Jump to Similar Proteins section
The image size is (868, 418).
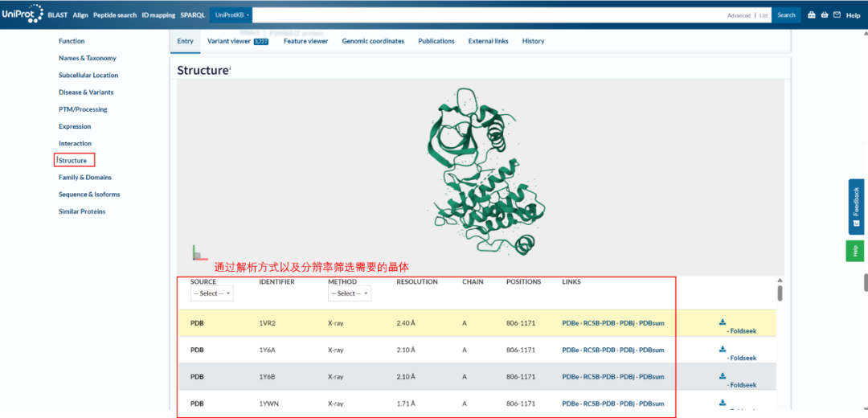click(82, 211)
